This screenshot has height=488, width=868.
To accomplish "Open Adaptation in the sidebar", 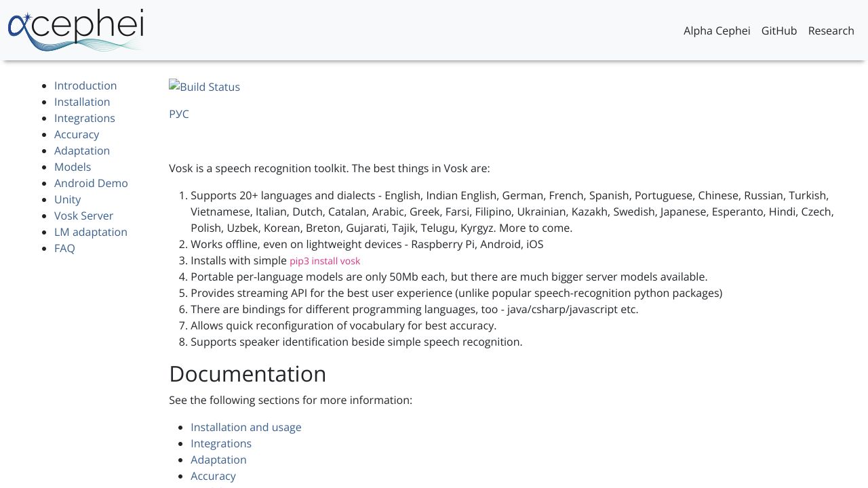I will point(82,150).
